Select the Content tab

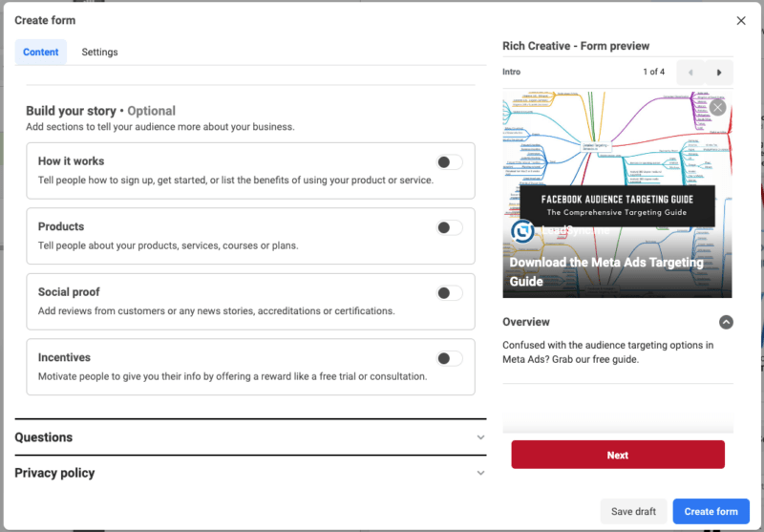pos(41,53)
